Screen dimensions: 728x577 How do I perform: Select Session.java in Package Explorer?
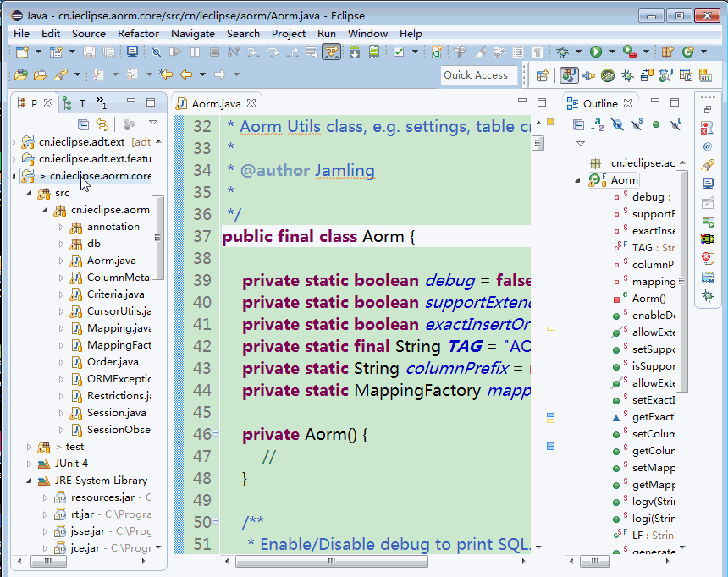pos(117,413)
